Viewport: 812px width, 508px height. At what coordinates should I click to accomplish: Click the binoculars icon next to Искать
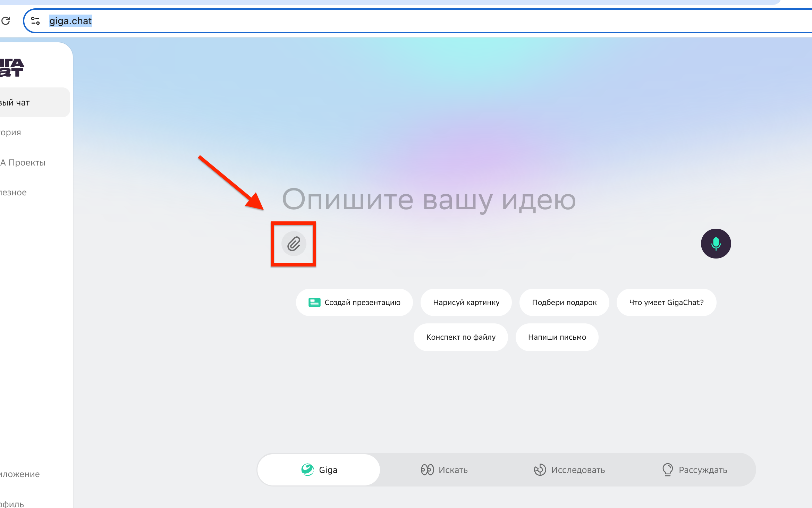428,470
